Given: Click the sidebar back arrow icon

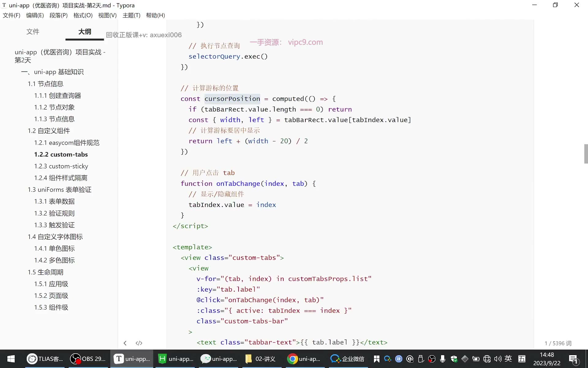Looking at the screenshot, I should [125, 343].
